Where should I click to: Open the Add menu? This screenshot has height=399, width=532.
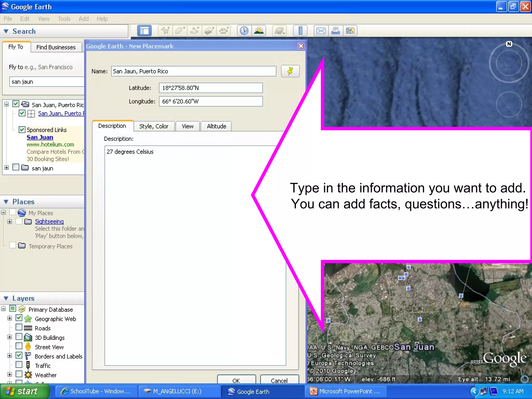click(84, 19)
